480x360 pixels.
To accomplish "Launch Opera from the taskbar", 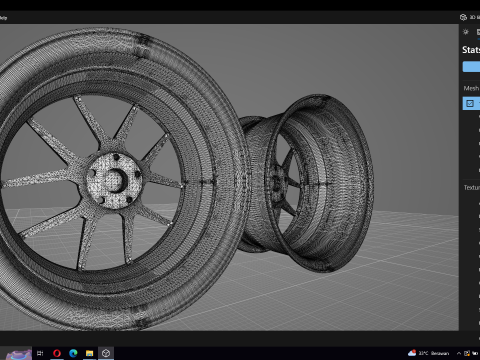I will coord(57,353).
